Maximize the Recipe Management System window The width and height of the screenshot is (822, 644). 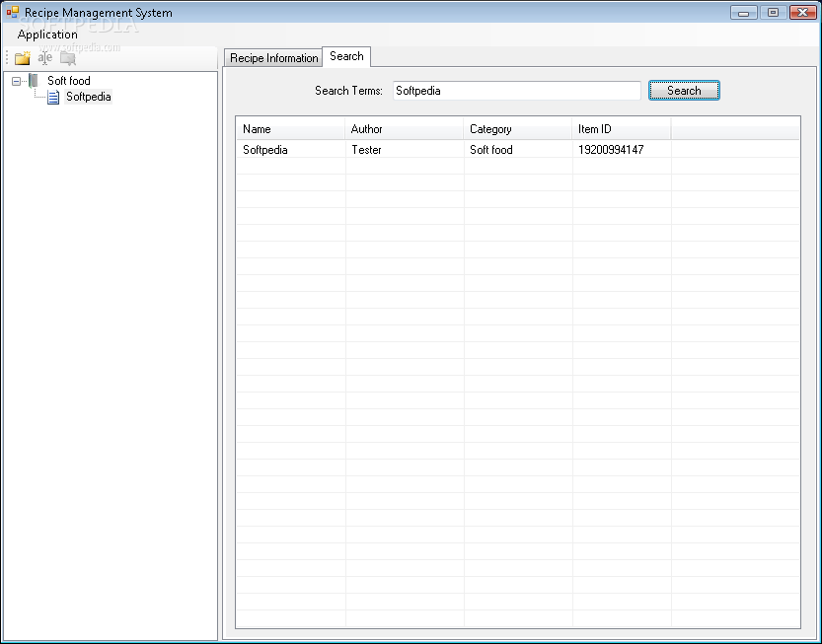coord(773,12)
